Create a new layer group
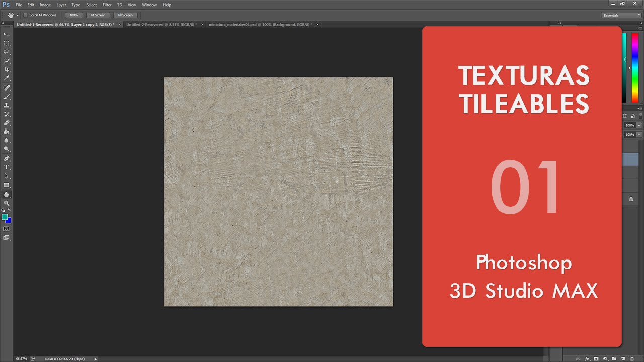This screenshot has width=644, height=362. [614, 359]
